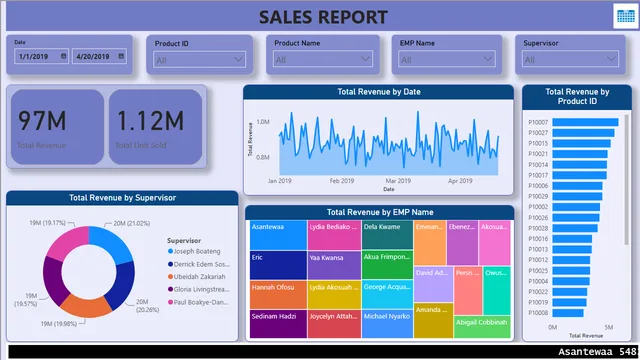Select the Sedinam Hadzi treemap tile

pos(278,324)
